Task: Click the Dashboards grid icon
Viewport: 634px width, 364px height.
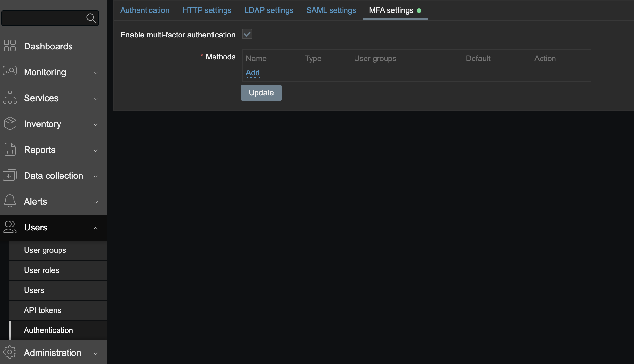Action: [10, 46]
